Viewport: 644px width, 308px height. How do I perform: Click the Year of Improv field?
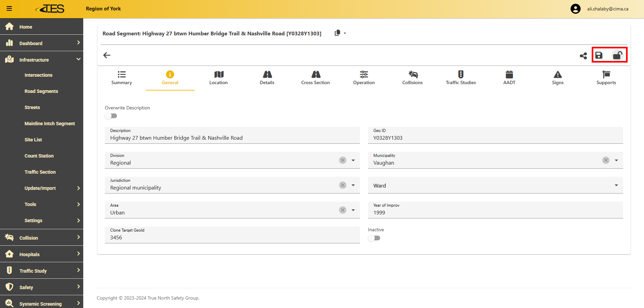point(495,212)
